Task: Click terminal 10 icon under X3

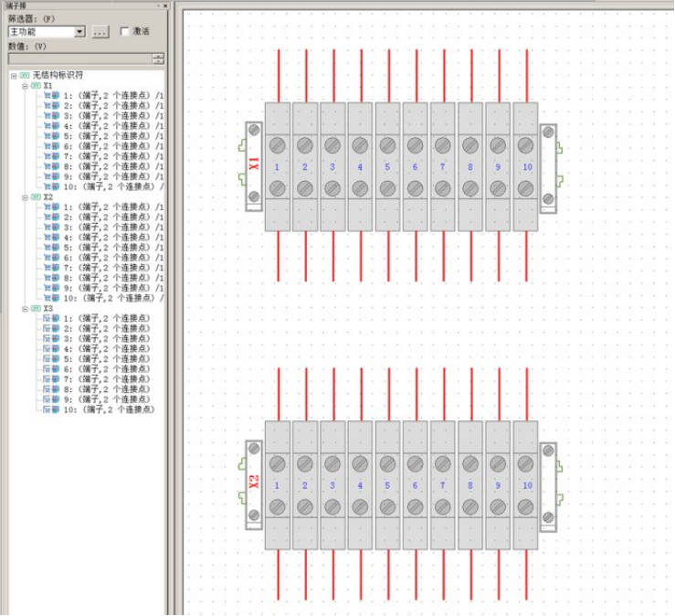Action: [52, 410]
